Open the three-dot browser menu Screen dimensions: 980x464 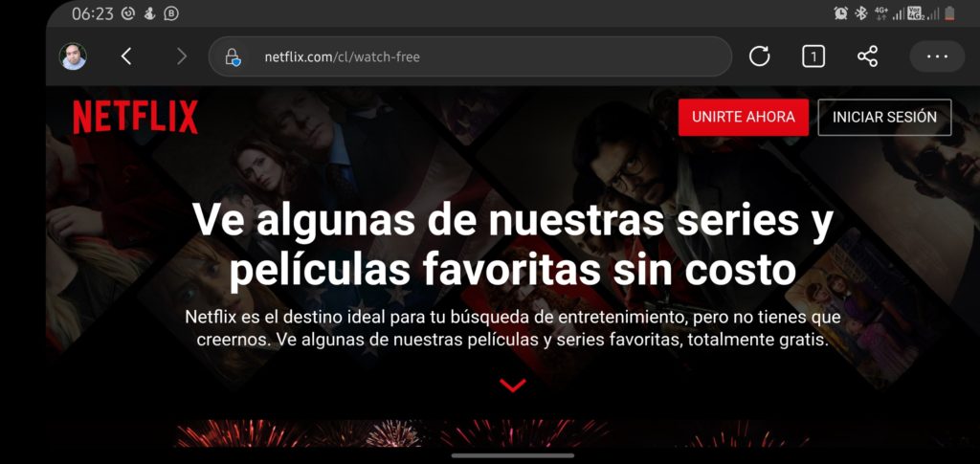(937, 56)
